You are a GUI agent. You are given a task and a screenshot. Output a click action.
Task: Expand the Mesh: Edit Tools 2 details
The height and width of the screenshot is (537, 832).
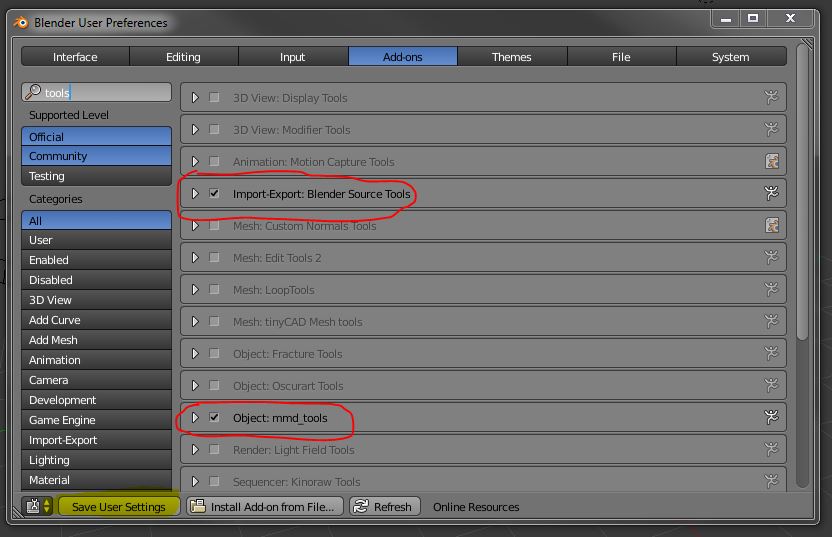pos(195,257)
